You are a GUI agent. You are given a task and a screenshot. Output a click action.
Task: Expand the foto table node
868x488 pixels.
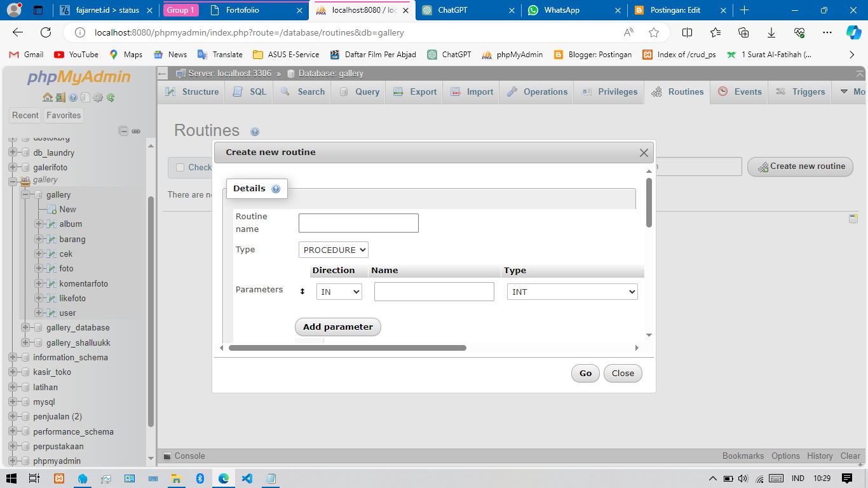click(x=39, y=269)
